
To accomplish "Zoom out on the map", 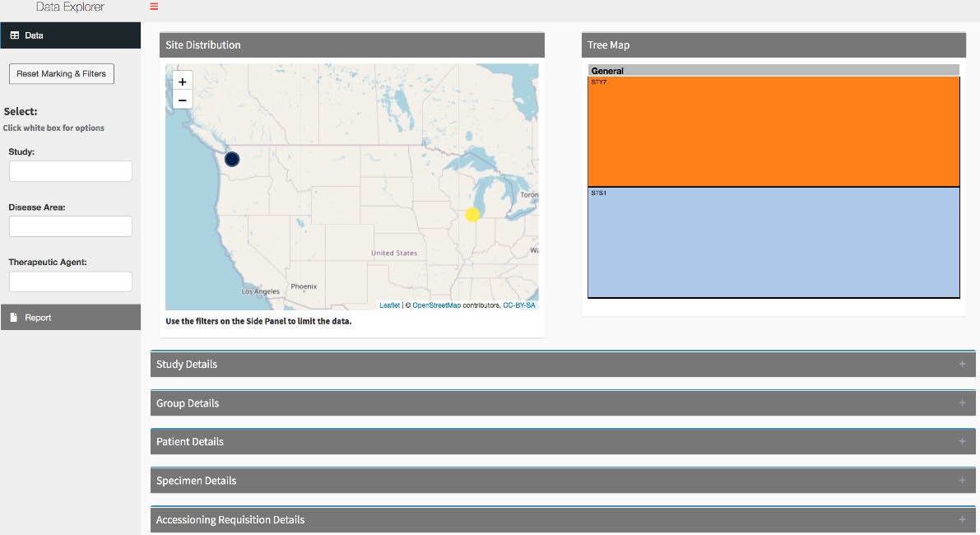I will (182, 100).
